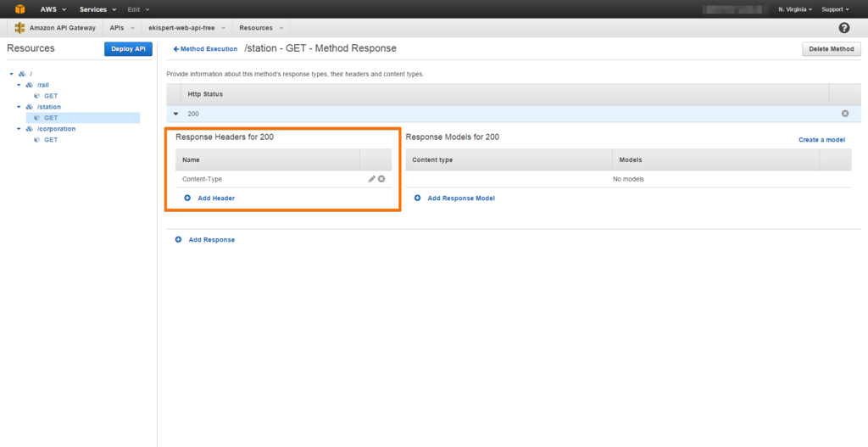Click the plus icon beside Add Response Model
Viewport: 868px width, 447px height.
click(417, 198)
